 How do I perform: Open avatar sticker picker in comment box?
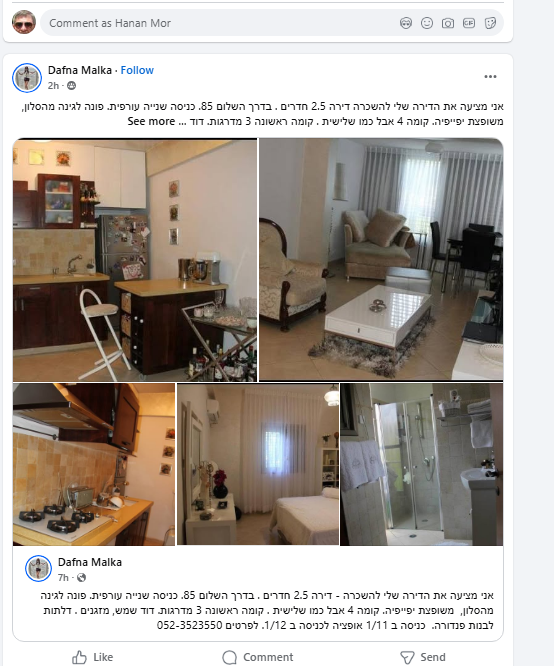click(406, 23)
